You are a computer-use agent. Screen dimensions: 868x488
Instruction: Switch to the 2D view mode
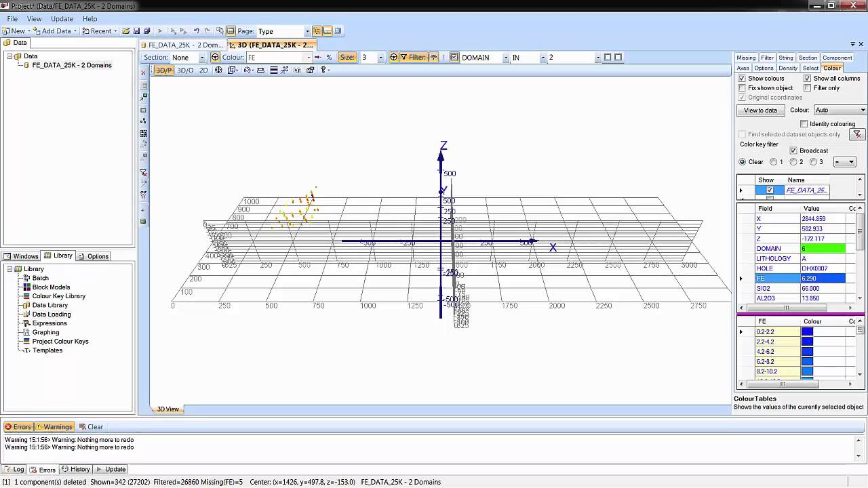(x=203, y=70)
